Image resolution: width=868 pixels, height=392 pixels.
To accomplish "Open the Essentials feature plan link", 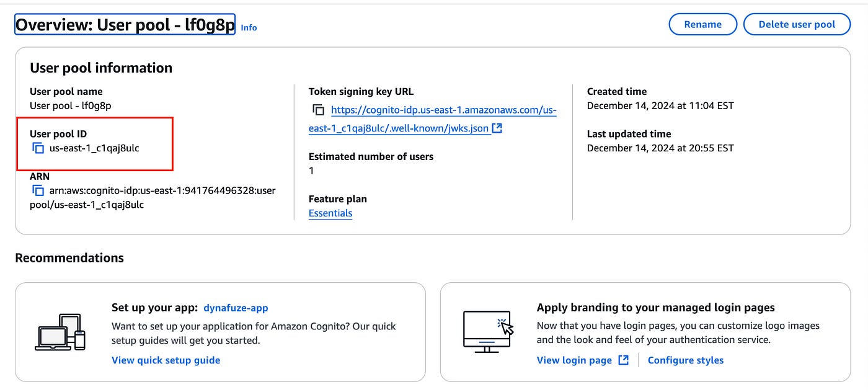I will click(330, 213).
